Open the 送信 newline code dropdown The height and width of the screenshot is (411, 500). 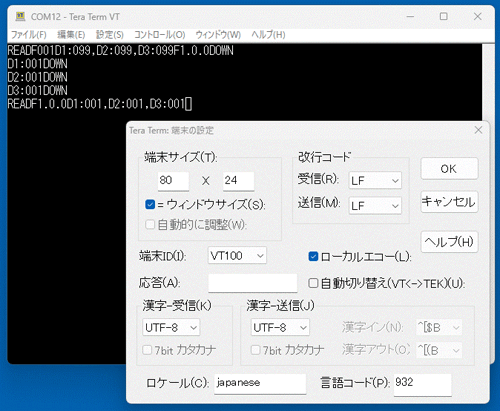(x=375, y=205)
